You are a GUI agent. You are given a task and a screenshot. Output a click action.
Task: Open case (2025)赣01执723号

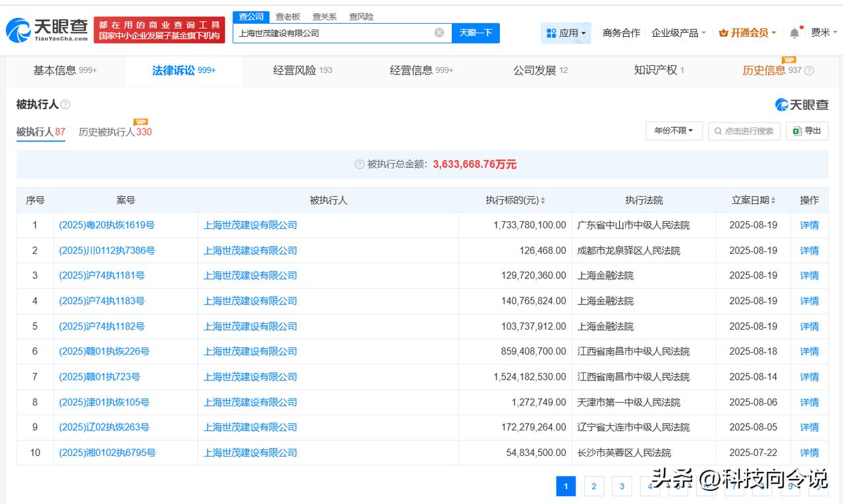(99, 377)
